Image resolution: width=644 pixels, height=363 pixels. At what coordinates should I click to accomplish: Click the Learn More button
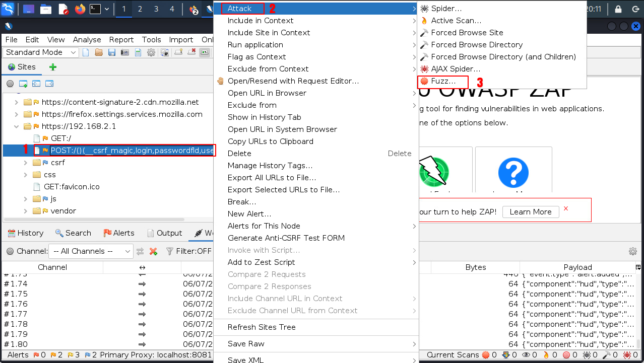(530, 212)
